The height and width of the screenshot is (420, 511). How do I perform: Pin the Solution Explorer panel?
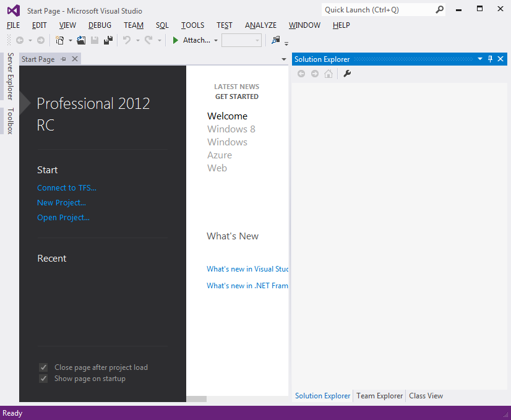point(490,59)
